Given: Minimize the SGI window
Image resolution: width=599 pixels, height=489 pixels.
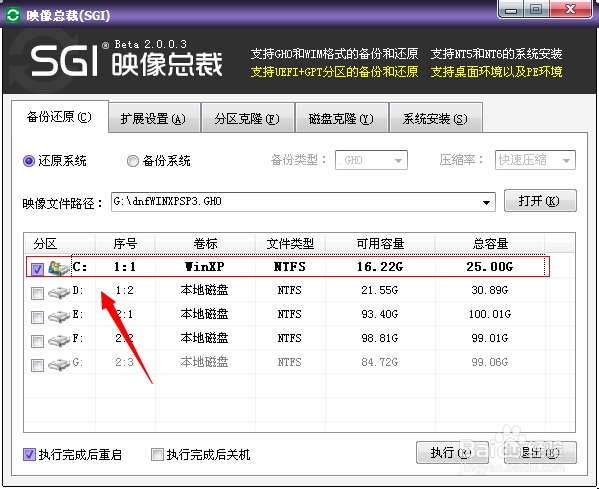Looking at the screenshot, I should click(x=511, y=9).
